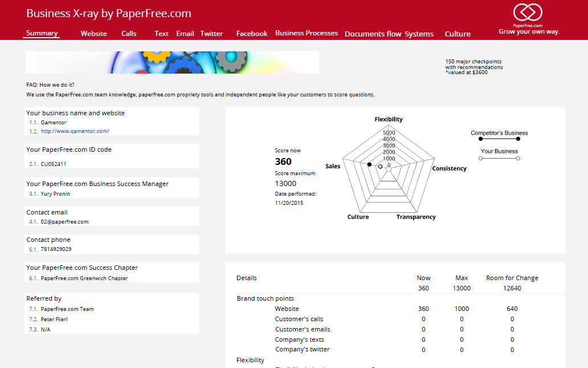The height and width of the screenshot is (368, 588).
Task: Click the N/A referral entry
Action: pyautogui.click(x=46, y=329)
